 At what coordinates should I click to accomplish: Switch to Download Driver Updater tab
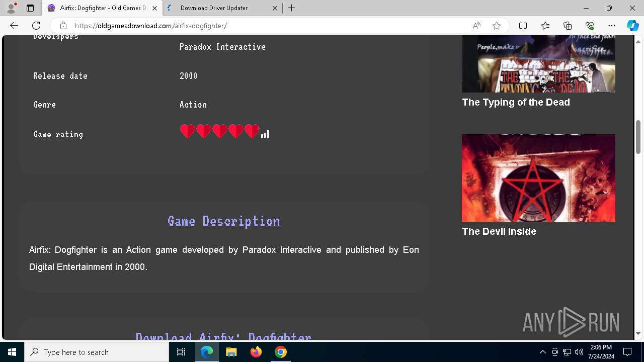[221, 8]
